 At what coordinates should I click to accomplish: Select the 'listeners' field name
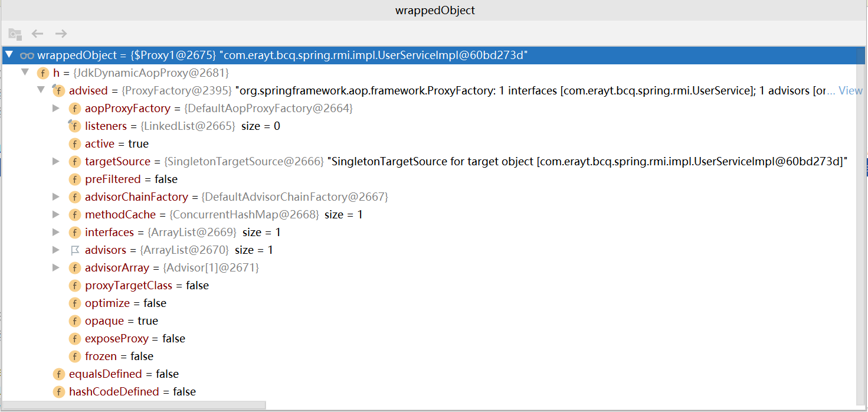pos(106,126)
